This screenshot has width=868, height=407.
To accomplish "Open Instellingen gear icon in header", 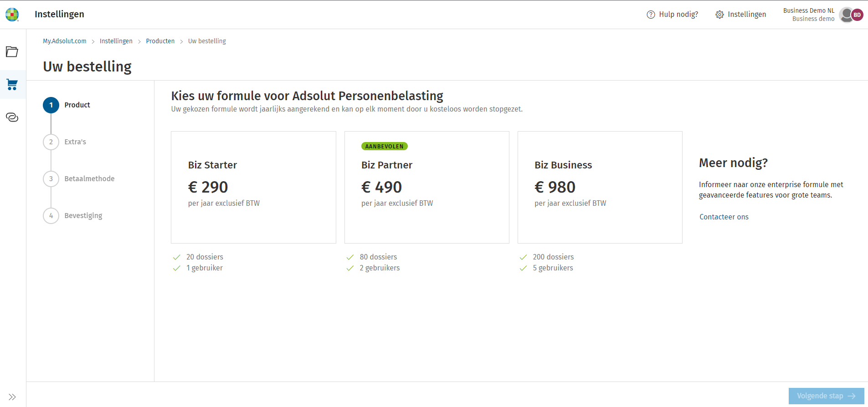I will point(719,15).
